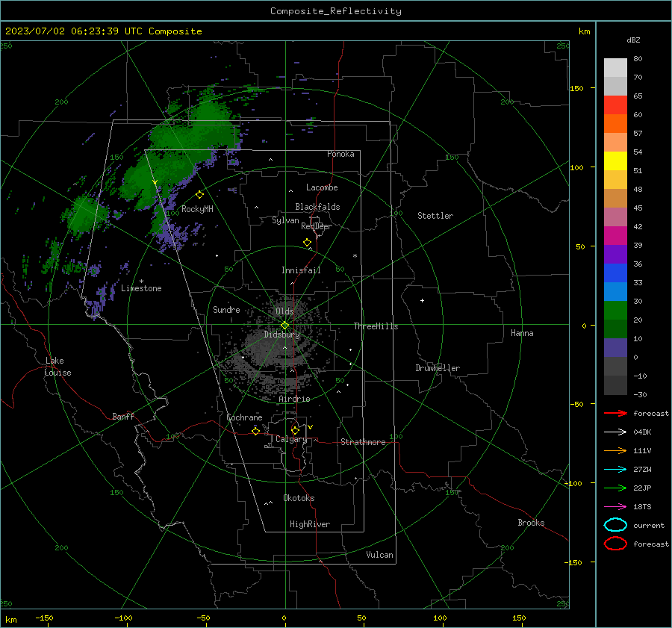Screen dimensions: 672x628
Task: Click the Blackfalds label
Action: point(317,207)
